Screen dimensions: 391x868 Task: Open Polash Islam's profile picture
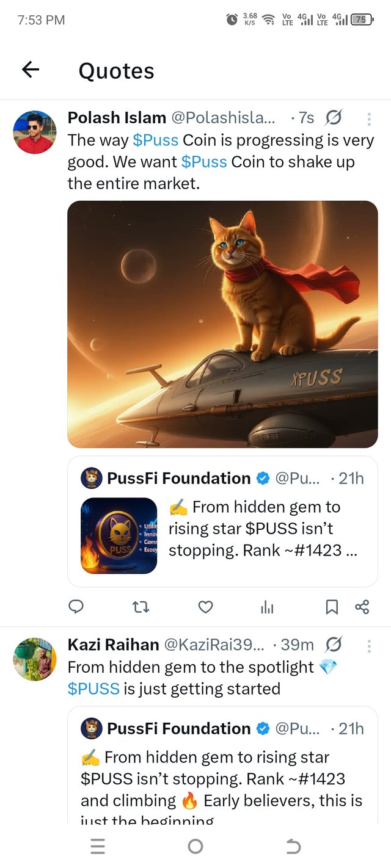35,132
